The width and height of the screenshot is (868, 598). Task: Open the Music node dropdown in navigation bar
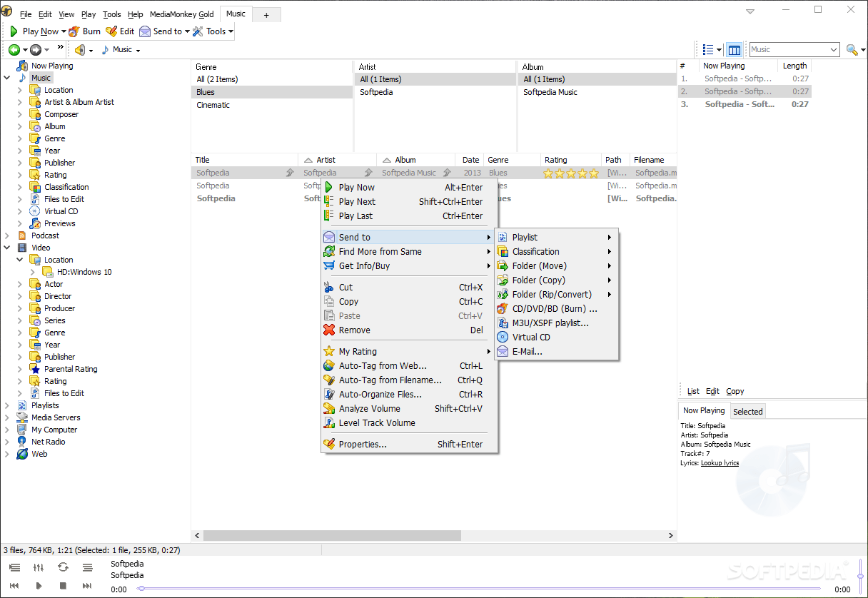point(138,50)
